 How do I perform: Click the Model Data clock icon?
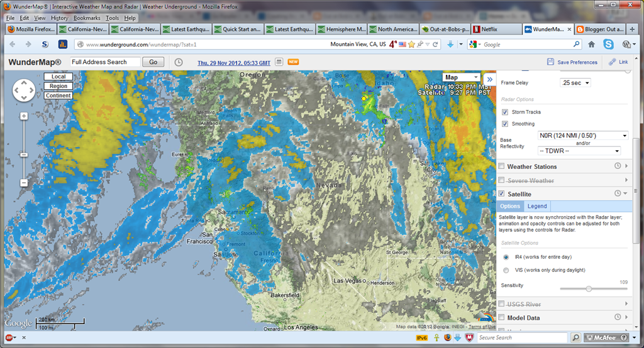[618, 317]
